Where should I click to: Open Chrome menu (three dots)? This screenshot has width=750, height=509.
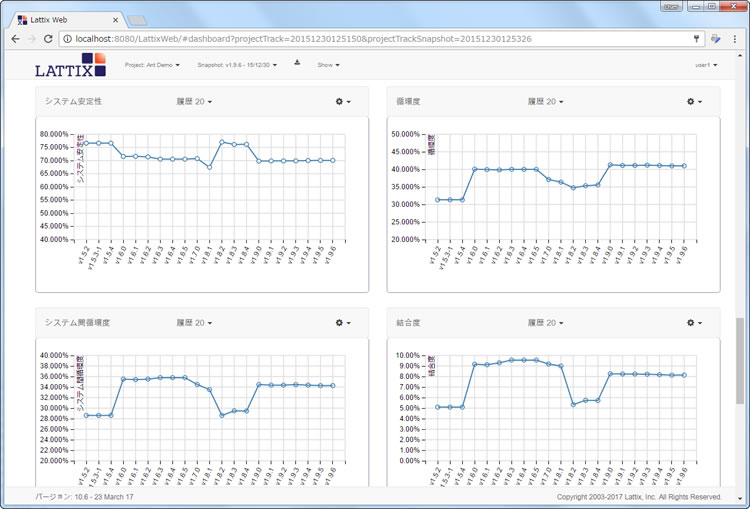(735, 39)
